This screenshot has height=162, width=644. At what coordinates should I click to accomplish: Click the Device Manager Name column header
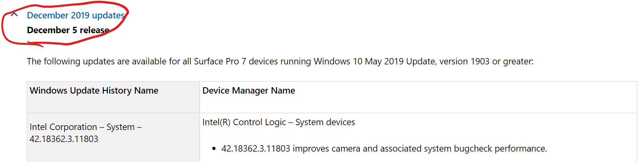(x=249, y=90)
